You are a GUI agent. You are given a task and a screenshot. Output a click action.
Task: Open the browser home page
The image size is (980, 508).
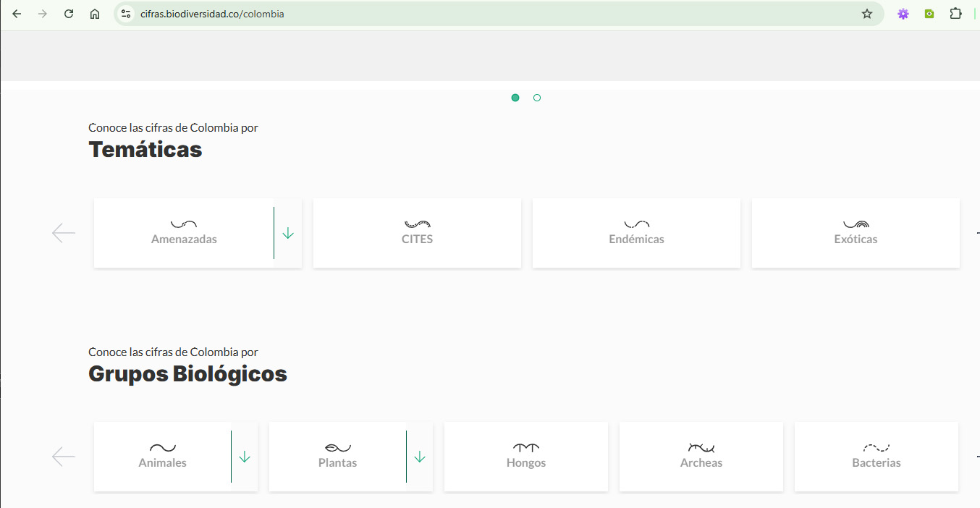click(x=95, y=14)
